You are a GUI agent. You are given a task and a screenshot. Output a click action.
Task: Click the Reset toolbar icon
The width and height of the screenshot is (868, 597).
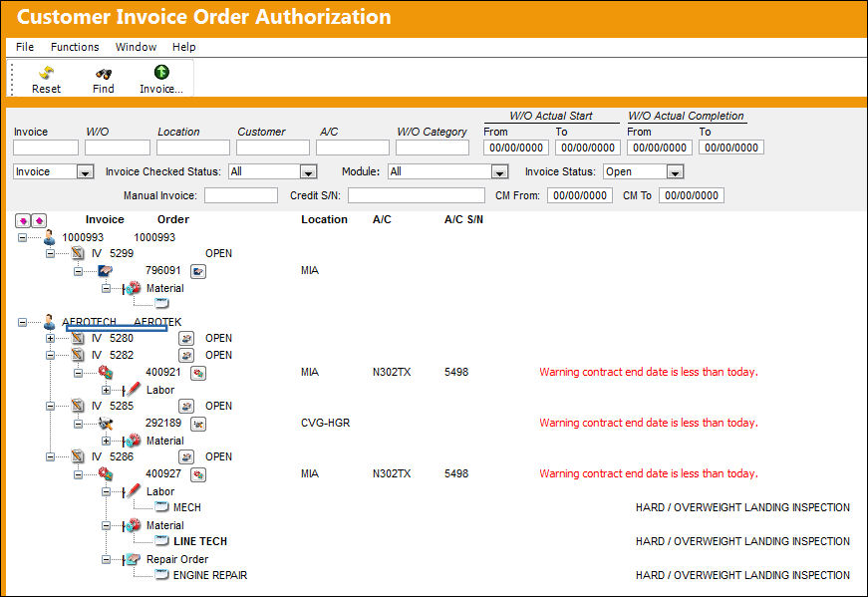click(x=46, y=73)
